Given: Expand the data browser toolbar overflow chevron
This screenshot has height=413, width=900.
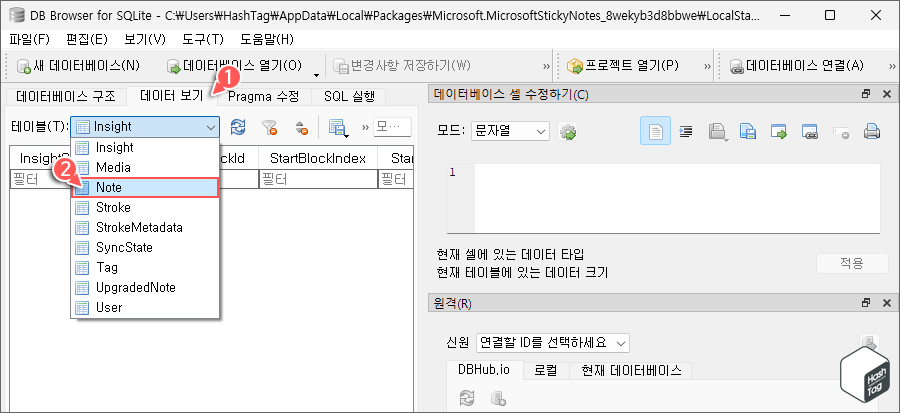Looking at the screenshot, I should 365,127.
